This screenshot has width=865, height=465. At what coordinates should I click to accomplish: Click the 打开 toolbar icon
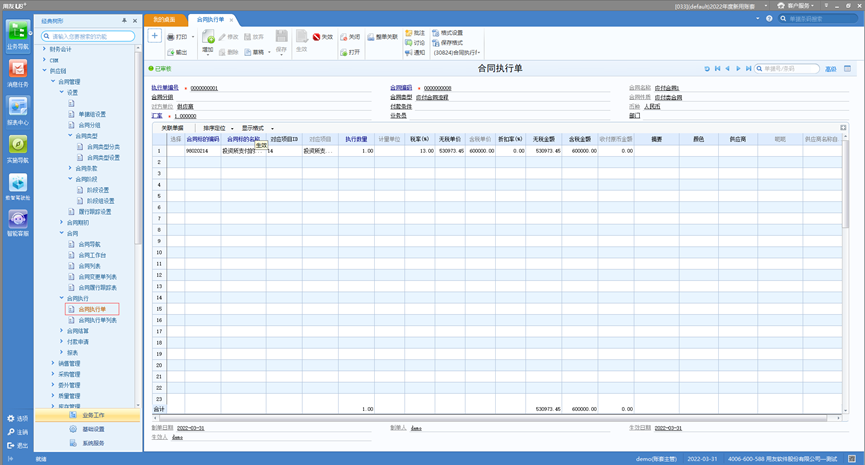pos(344,52)
